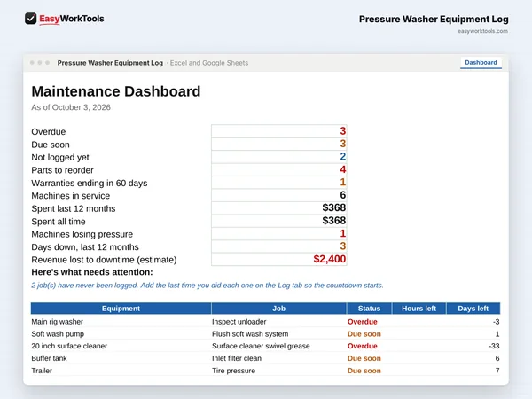Click Overdue status for 20 inch surface cleaner
This screenshot has width=532, height=399.
click(x=362, y=346)
